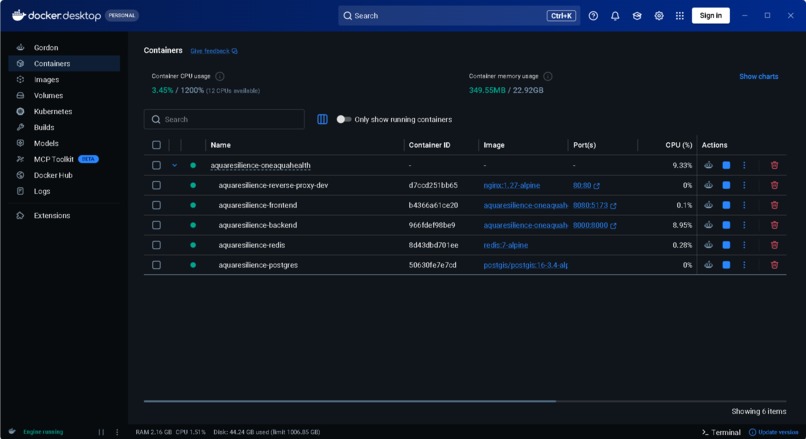Open Logs in the sidebar
Screen dimensions: 806x439
tap(64, 191)
